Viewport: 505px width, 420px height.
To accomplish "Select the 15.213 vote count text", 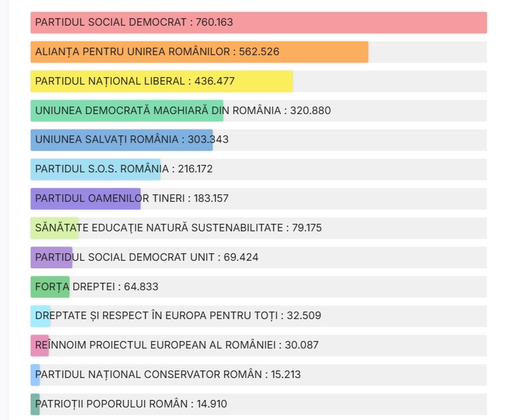I will (x=285, y=375).
